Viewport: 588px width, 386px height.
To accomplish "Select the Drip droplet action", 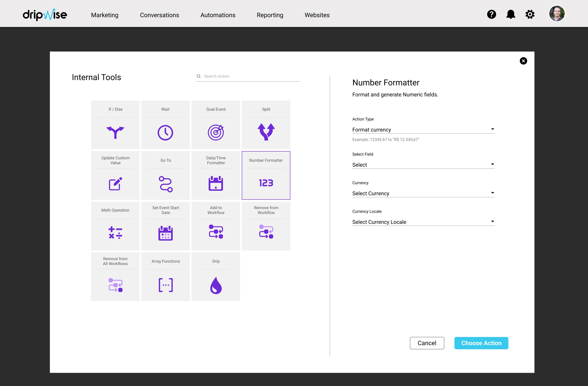I will 216,285.
